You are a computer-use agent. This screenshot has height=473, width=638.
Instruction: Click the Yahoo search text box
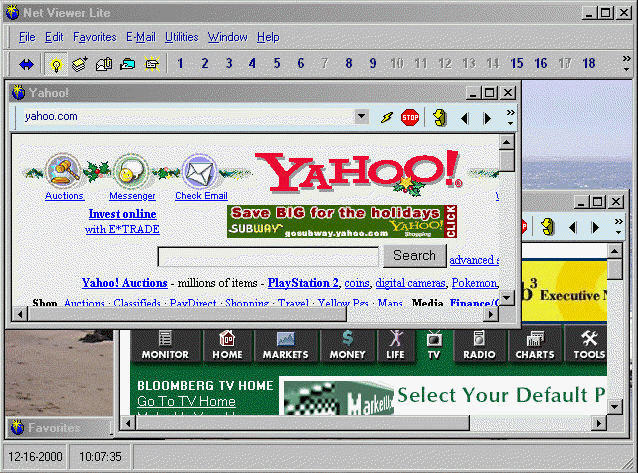point(268,257)
